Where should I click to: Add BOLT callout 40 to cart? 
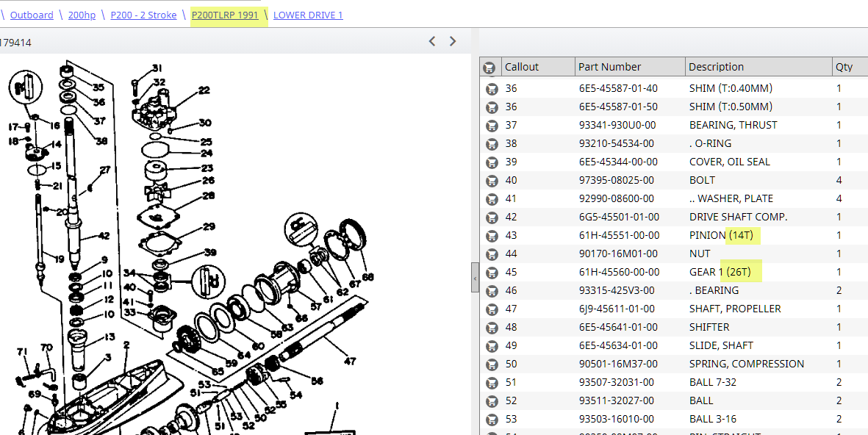click(x=492, y=181)
